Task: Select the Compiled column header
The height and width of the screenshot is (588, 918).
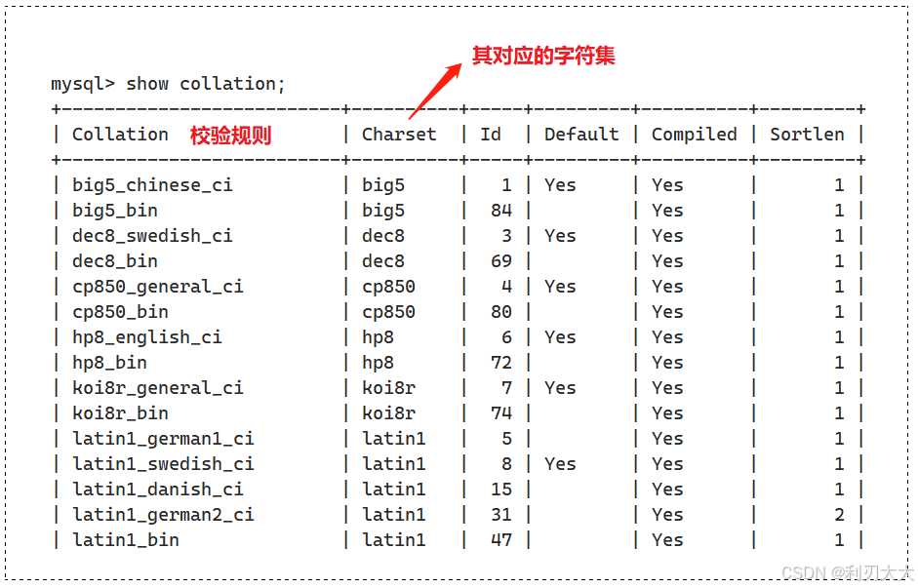Action: click(694, 136)
